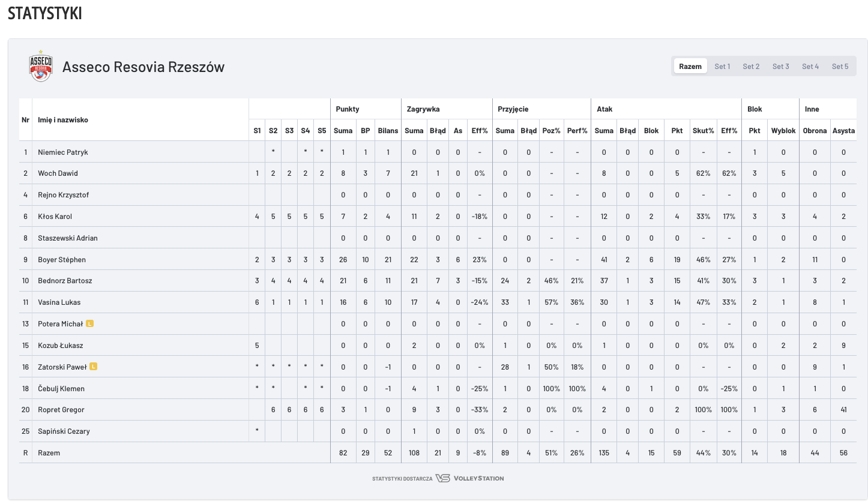
Task: Click the Asysta column header
Action: [843, 131]
